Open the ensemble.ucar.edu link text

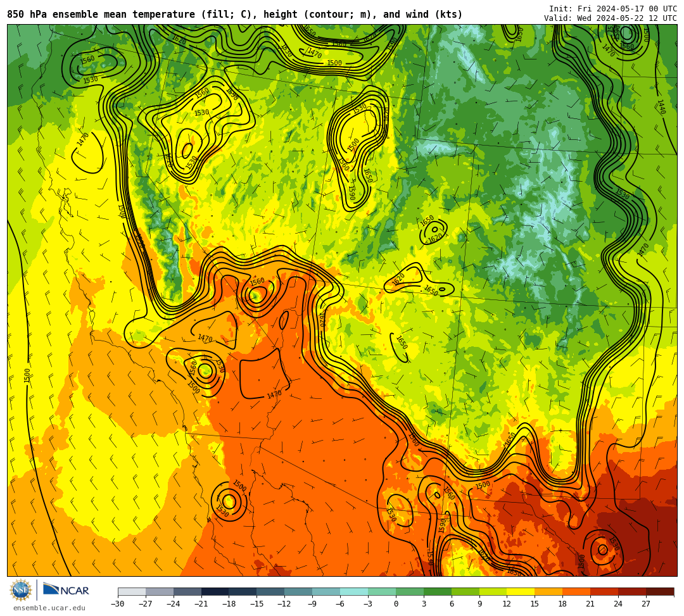click(49, 608)
